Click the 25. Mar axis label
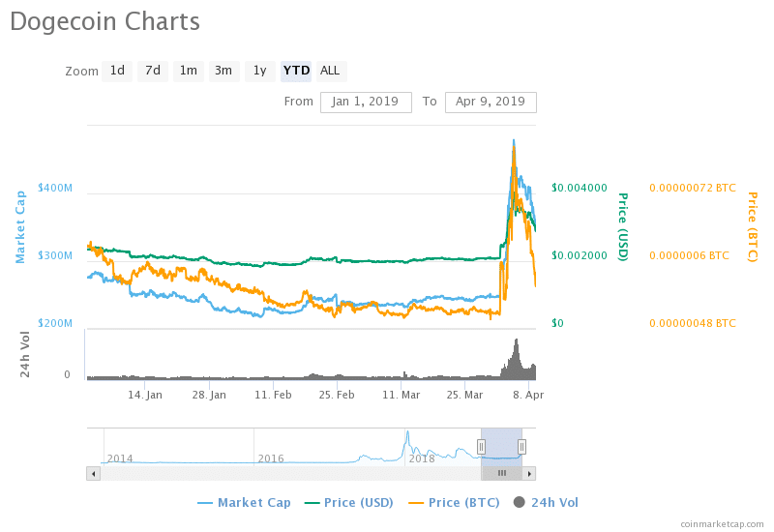Screen dimensions: 774x532 (464, 395)
